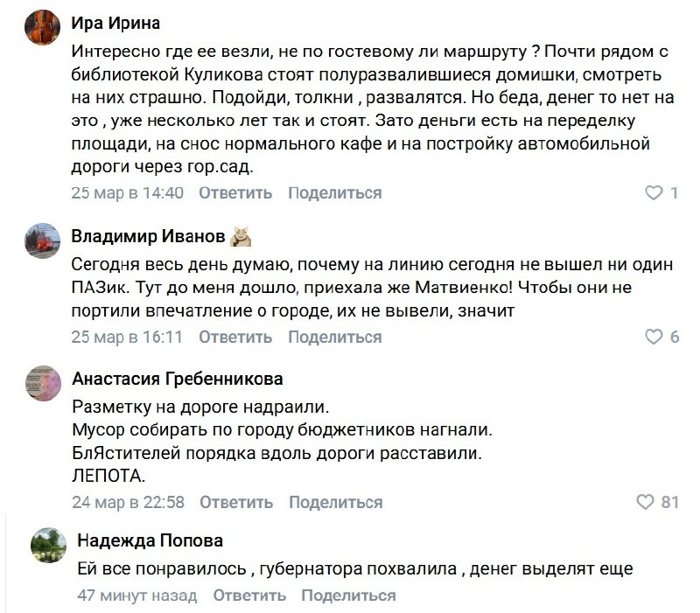Reply to Анастасия Гребенникова's comment

click(236, 502)
